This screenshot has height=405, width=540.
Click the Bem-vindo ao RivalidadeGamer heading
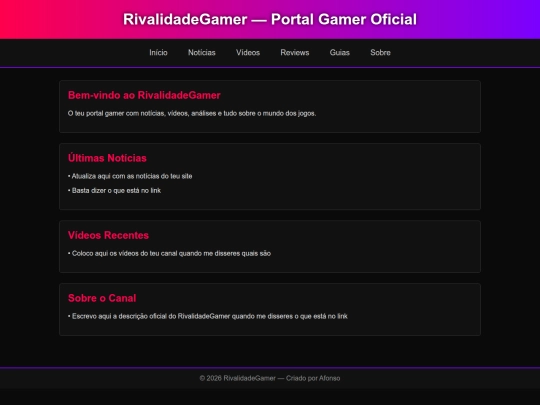coord(144,95)
